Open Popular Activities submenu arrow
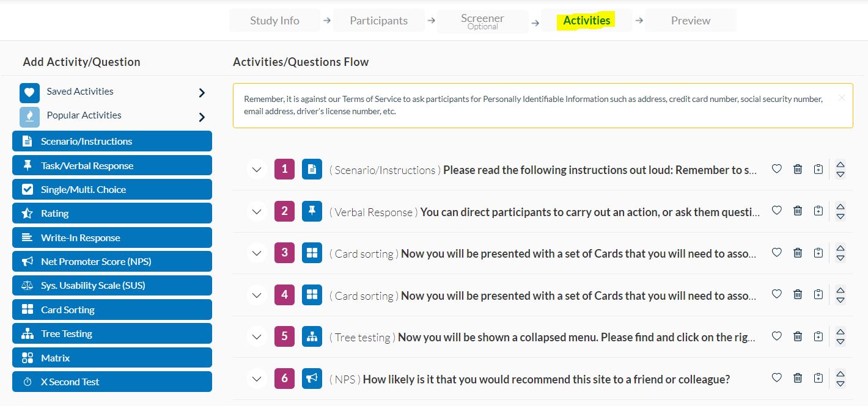The height and width of the screenshot is (406, 868). [x=202, y=117]
